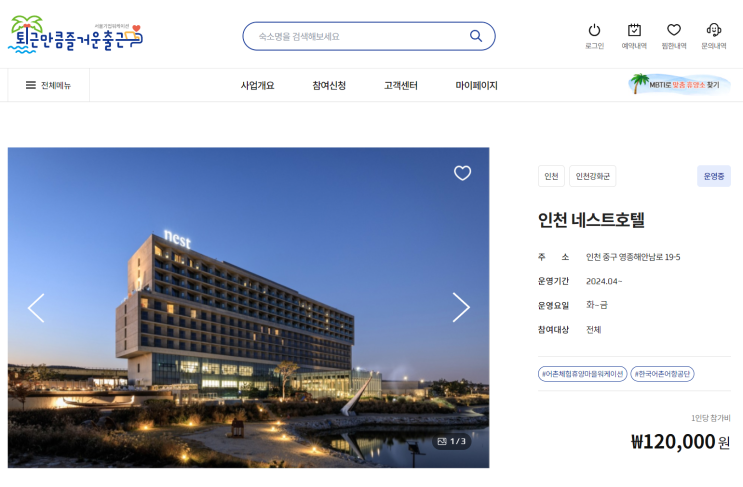The height and width of the screenshot is (487, 743).
Task: Show next hotel photo with right arrow
Action: pyautogui.click(x=461, y=307)
